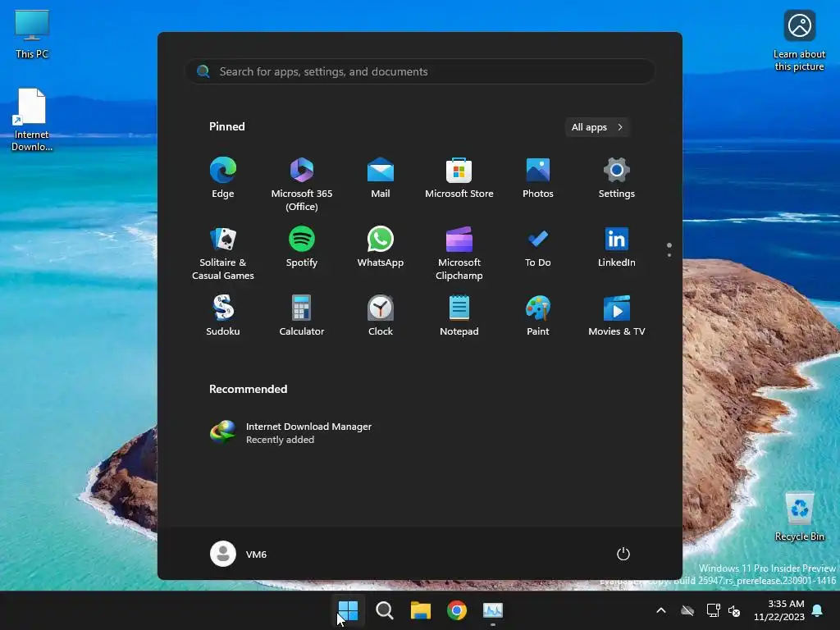Show hidden system tray icons
Screen dimensions: 840x630
(661, 610)
